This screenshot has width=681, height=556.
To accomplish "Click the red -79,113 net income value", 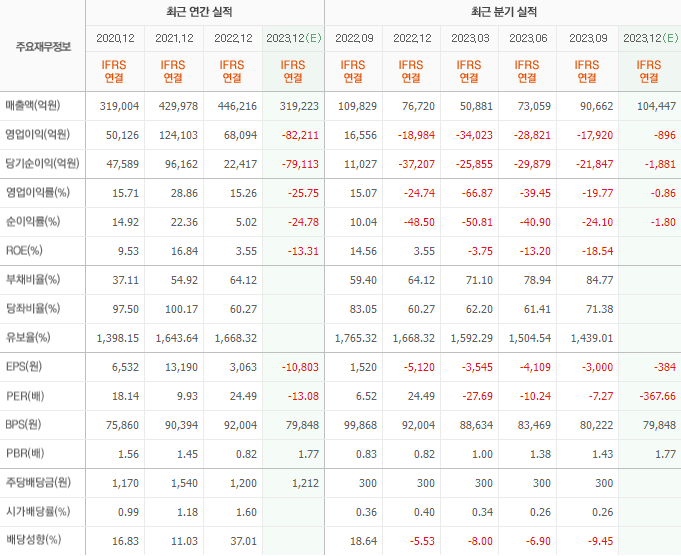I will (300, 165).
